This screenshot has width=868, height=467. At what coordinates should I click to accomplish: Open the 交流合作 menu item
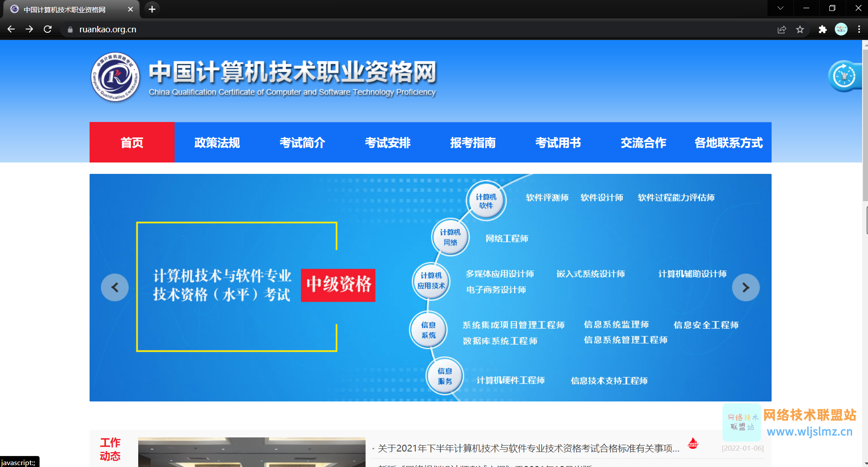[643, 142]
